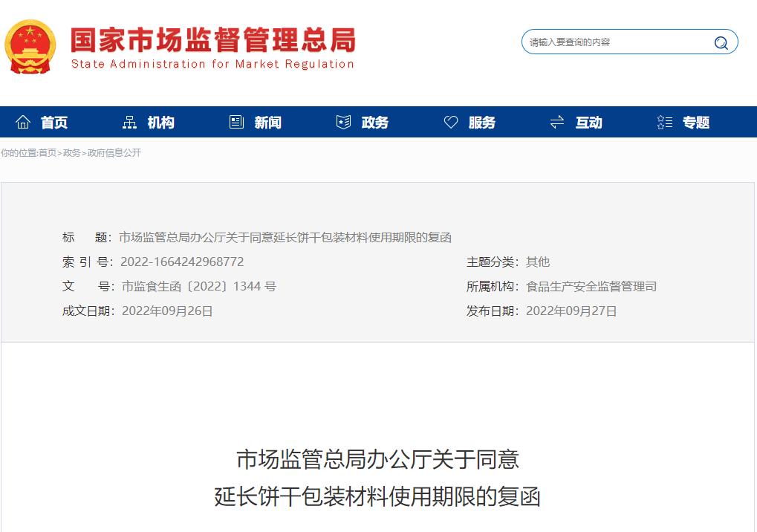757x532 pixels.
Task: Switch to the 专题 section tab
Action: click(696, 122)
